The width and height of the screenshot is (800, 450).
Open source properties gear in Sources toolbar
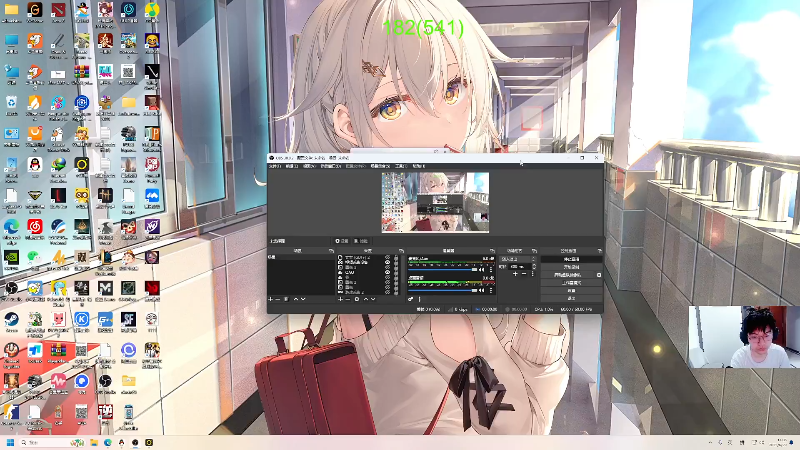click(357, 299)
